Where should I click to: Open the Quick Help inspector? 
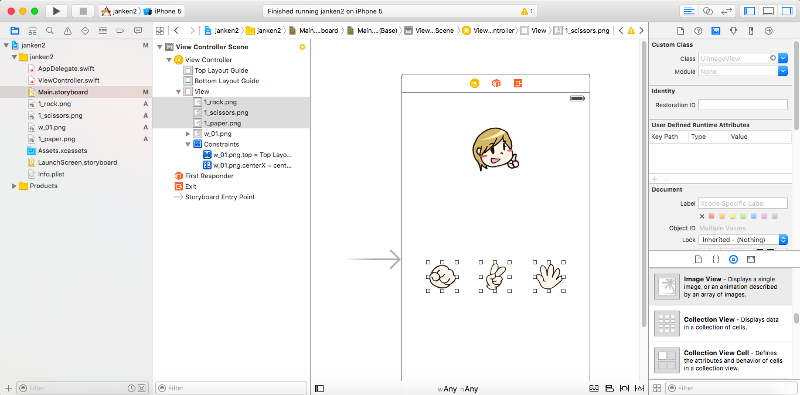point(697,31)
